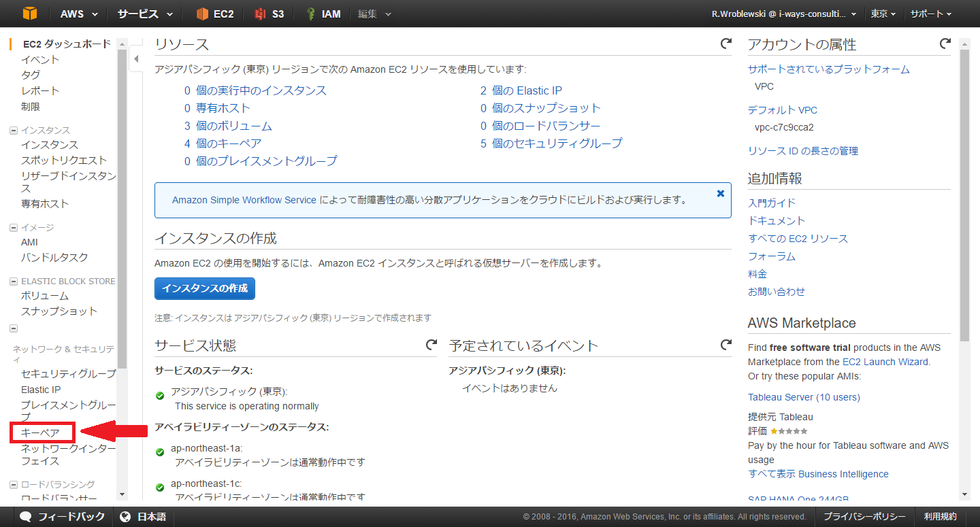Image resolution: width=980 pixels, height=527 pixels.
Task: Open サポートされているプラットフォーム link
Action: pos(829,69)
